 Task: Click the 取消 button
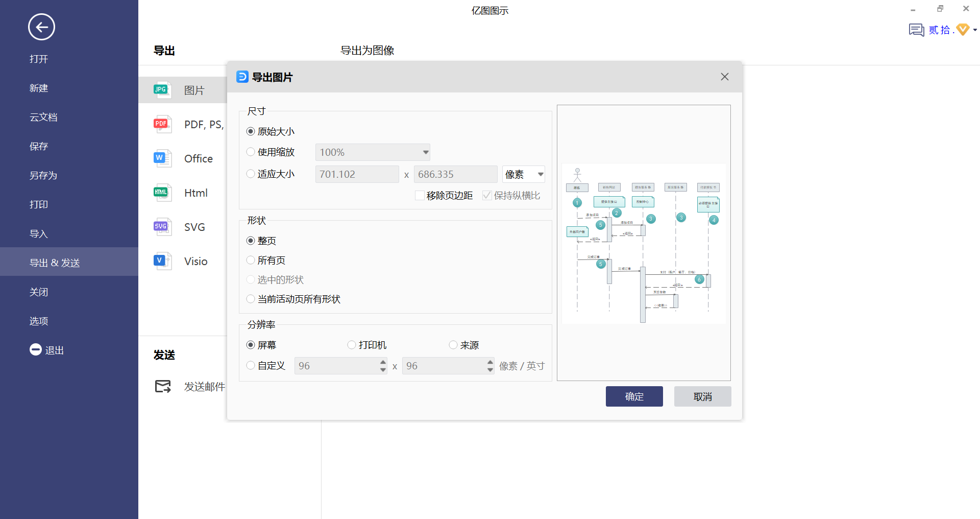pos(702,396)
